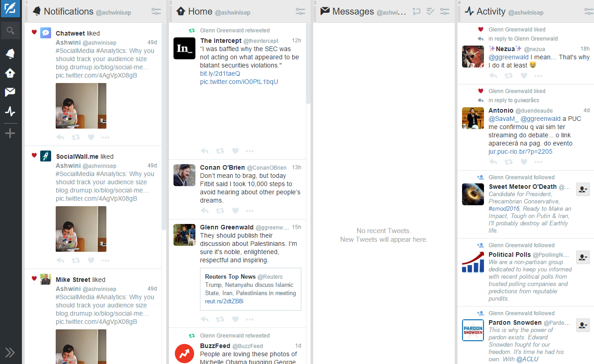Like The Intercept tweet
Viewport: 594px width, 364px height.
point(235,151)
